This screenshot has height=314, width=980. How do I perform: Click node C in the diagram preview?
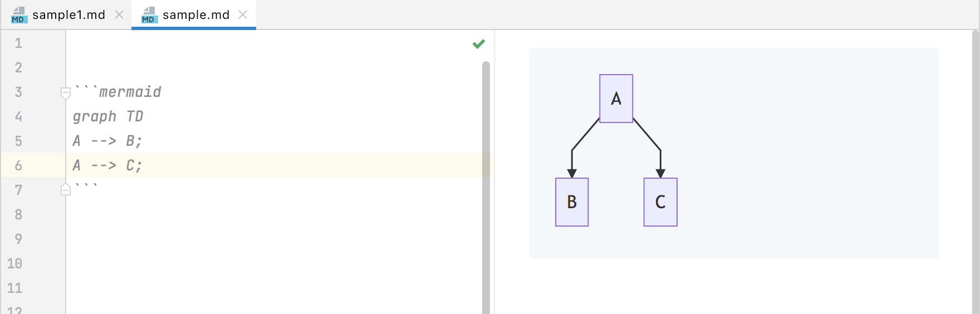(660, 202)
